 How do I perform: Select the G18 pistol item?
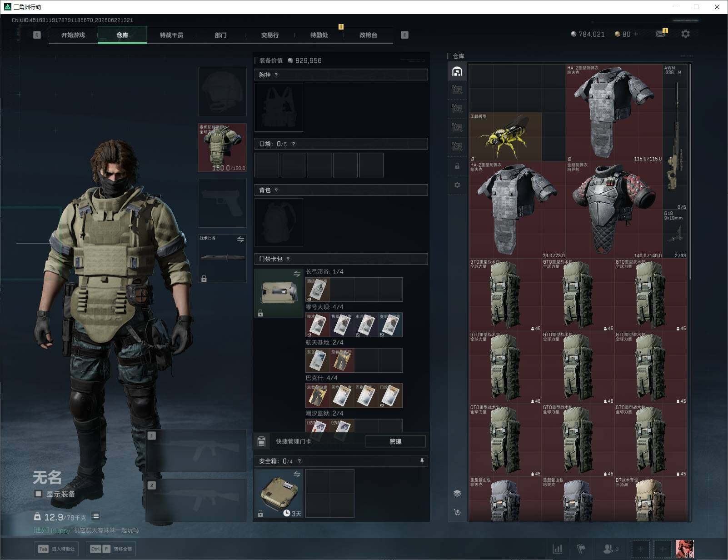pyautogui.click(x=675, y=234)
